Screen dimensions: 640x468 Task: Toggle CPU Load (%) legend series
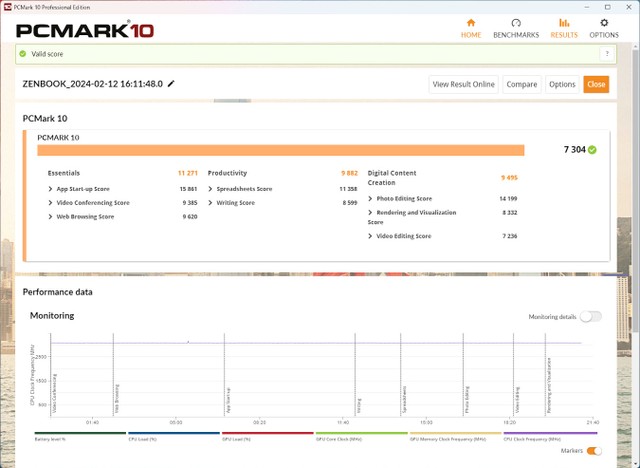pyautogui.click(x=173, y=436)
